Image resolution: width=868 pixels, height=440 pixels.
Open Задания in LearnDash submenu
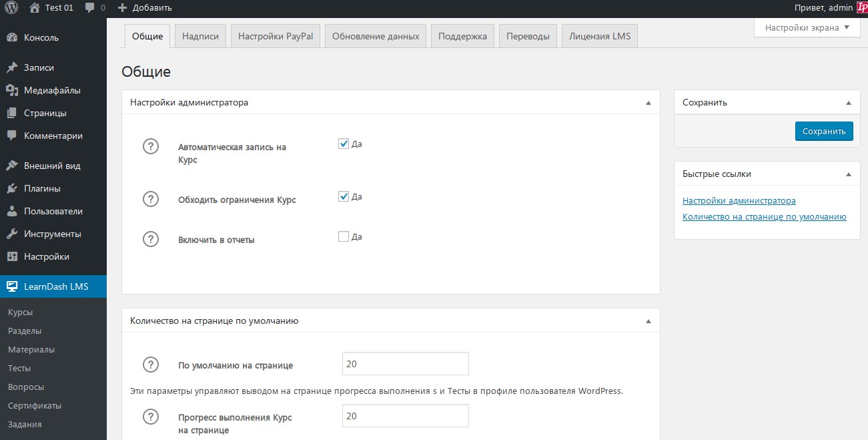coord(25,424)
